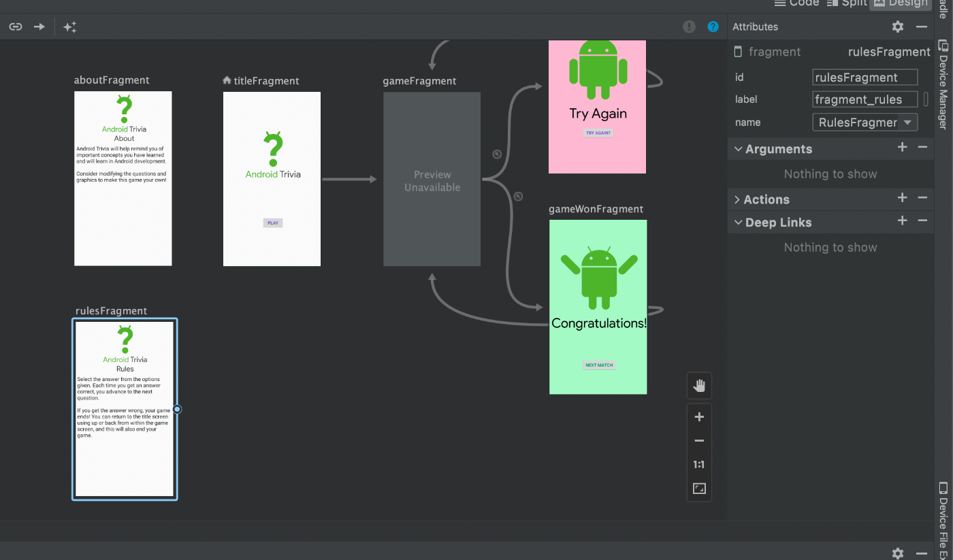Collapse the Arguments section

(x=738, y=149)
